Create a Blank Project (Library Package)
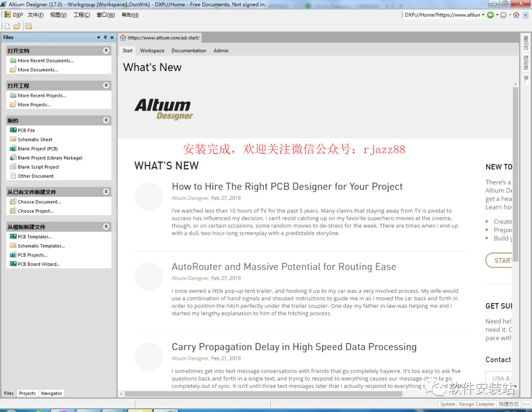Image resolution: width=532 pixels, height=412 pixels. 50,158
